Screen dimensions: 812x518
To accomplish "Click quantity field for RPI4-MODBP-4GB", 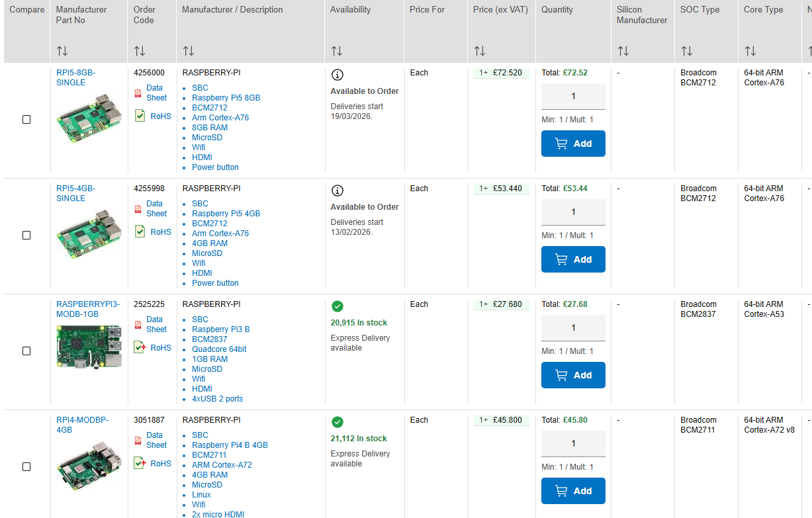I will 573,444.
